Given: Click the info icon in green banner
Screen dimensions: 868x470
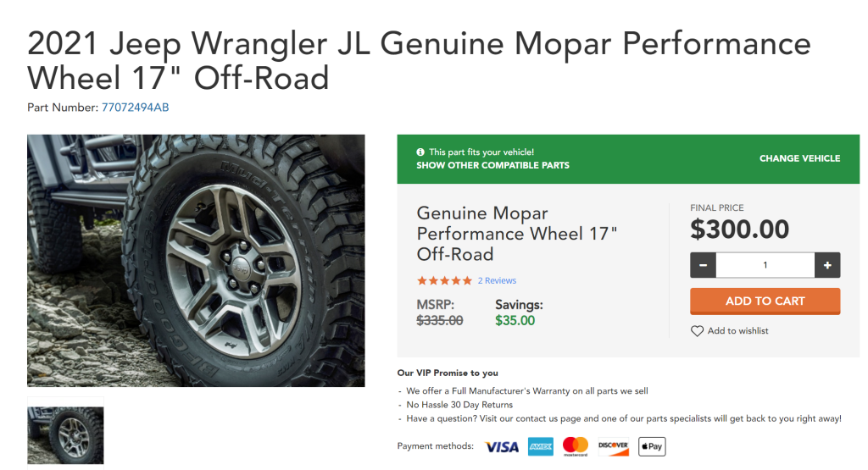Looking at the screenshot, I should point(420,152).
